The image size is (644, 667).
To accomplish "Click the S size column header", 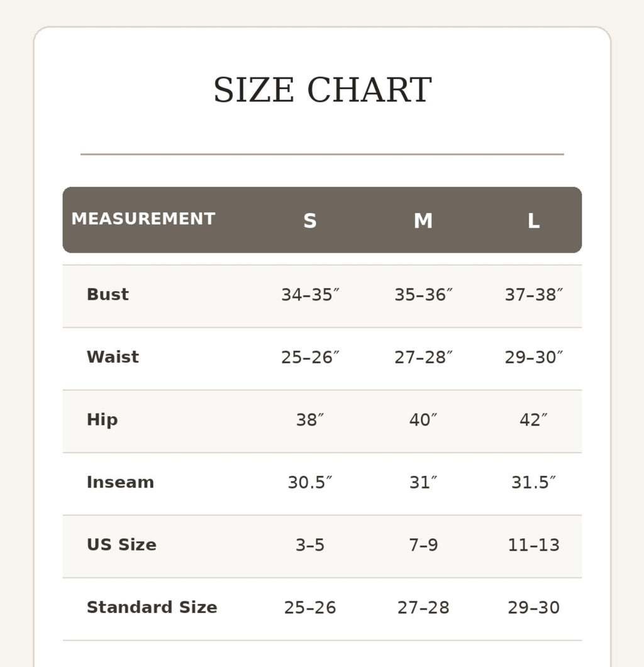I will [310, 221].
